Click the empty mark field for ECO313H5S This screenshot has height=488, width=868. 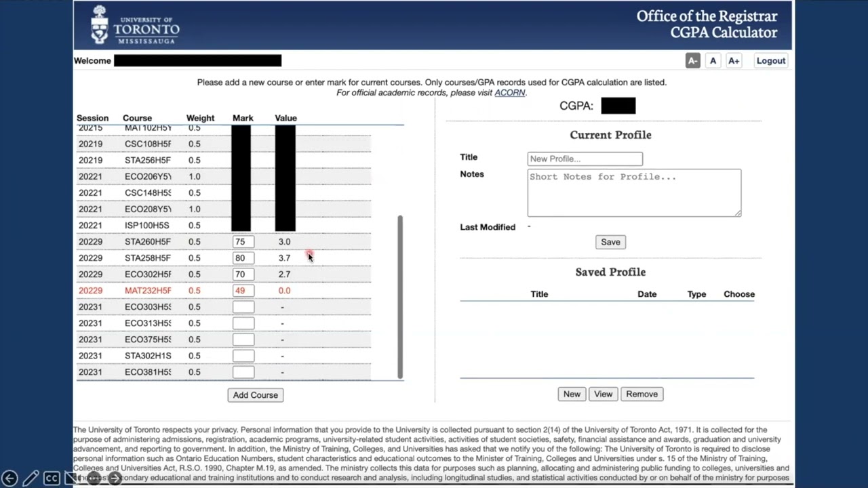[243, 323]
